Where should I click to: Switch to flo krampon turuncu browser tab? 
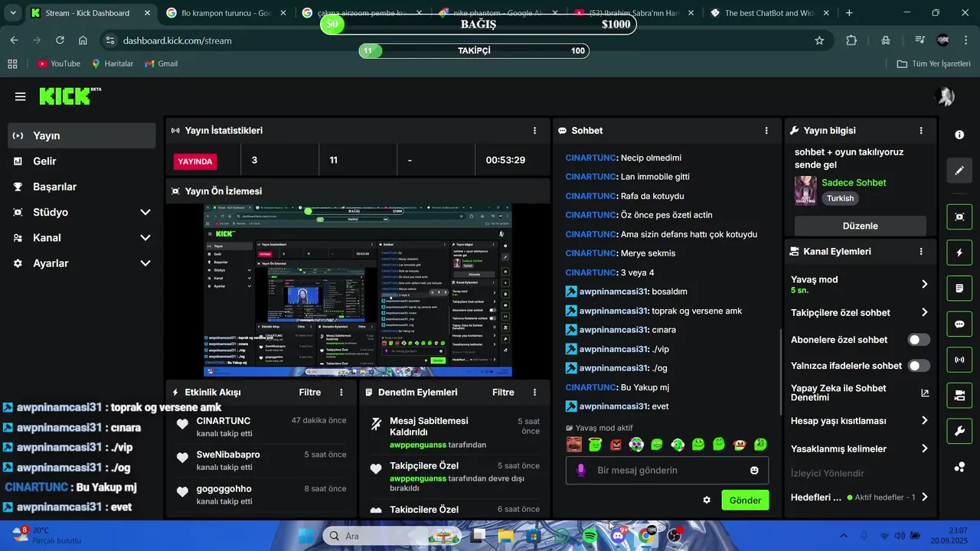(226, 13)
